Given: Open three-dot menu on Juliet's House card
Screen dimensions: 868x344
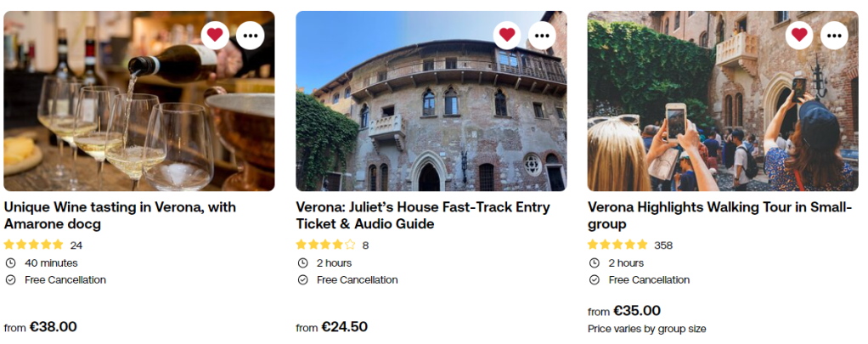Looking at the screenshot, I should pos(542,35).
